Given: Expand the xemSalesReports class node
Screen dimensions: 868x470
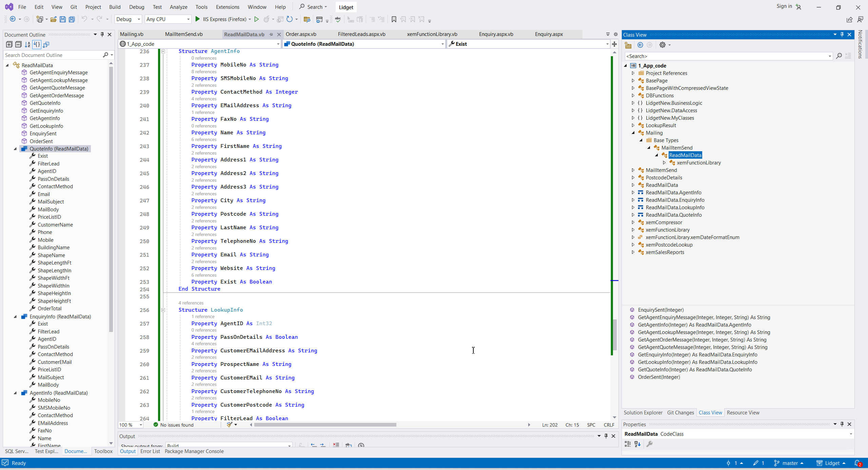Looking at the screenshot, I should click(x=633, y=252).
